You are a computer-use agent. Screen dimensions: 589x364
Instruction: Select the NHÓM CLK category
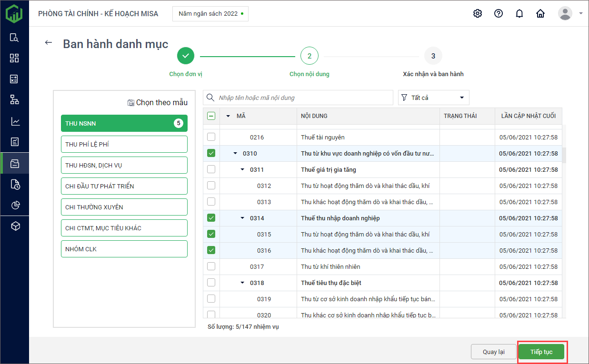tap(124, 249)
